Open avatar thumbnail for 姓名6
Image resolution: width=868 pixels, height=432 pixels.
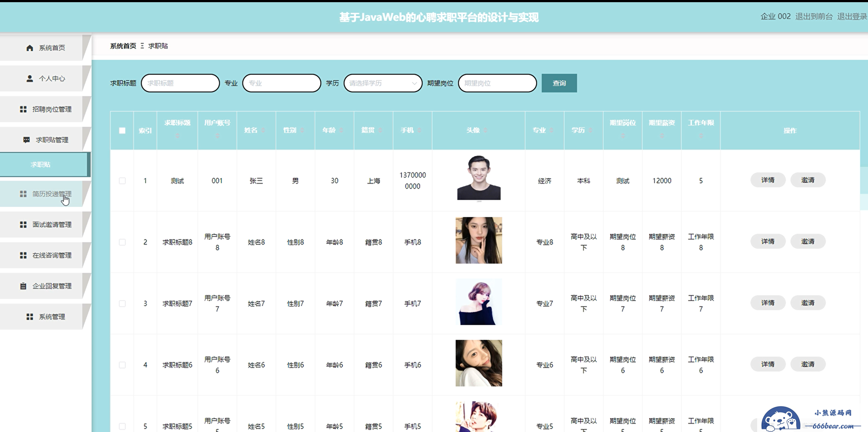479,363
